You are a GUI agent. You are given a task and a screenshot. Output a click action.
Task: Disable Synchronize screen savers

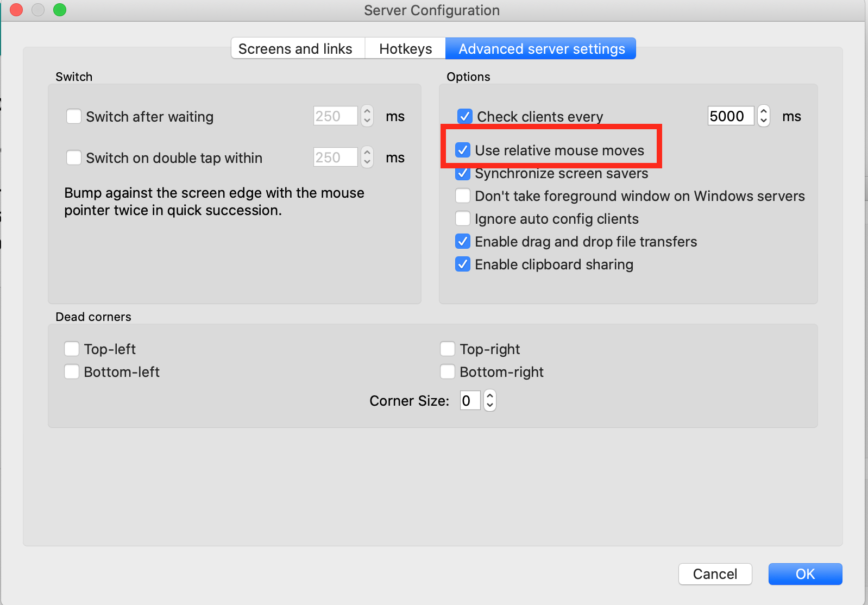click(463, 173)
